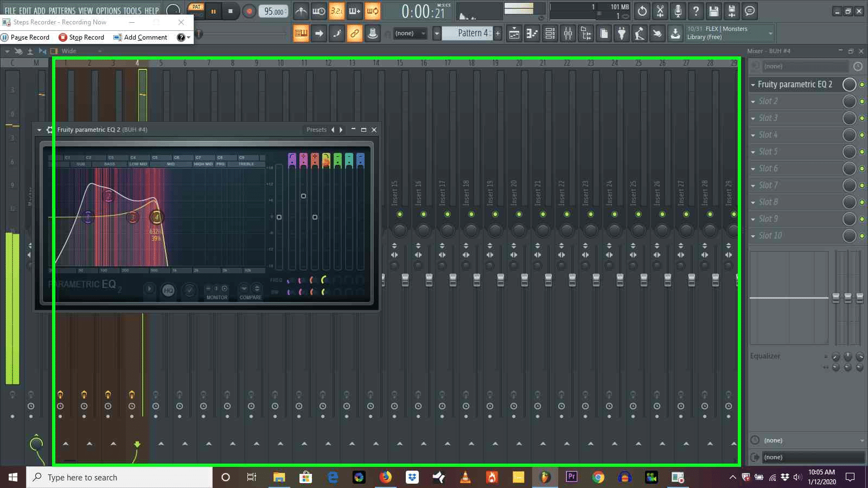The image size is (868, 488).
Task: Click the typing keyboard to piano icon
Action: [301, 34]
